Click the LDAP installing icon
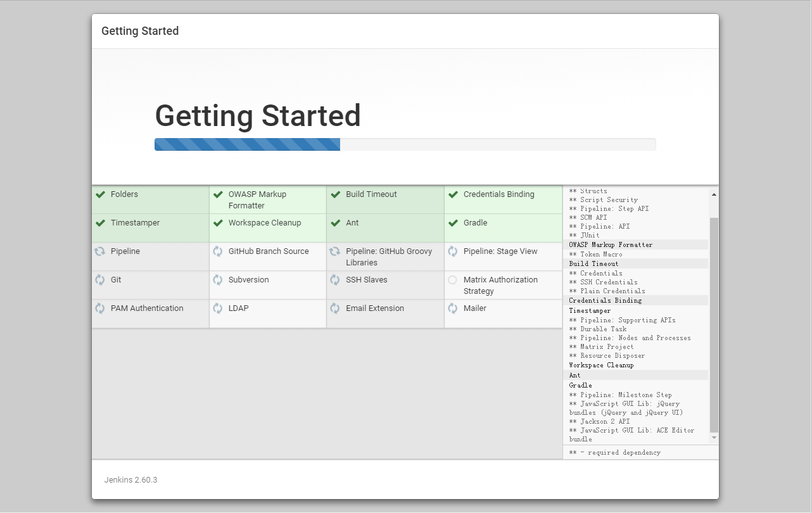This screenshot has width=812, height=513. coord(218,308)
